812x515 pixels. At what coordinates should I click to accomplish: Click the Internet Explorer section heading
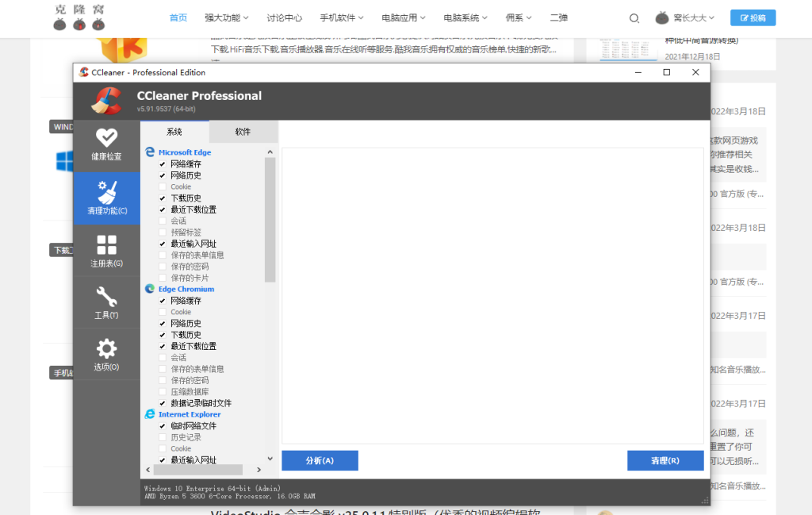coord(189,414)
